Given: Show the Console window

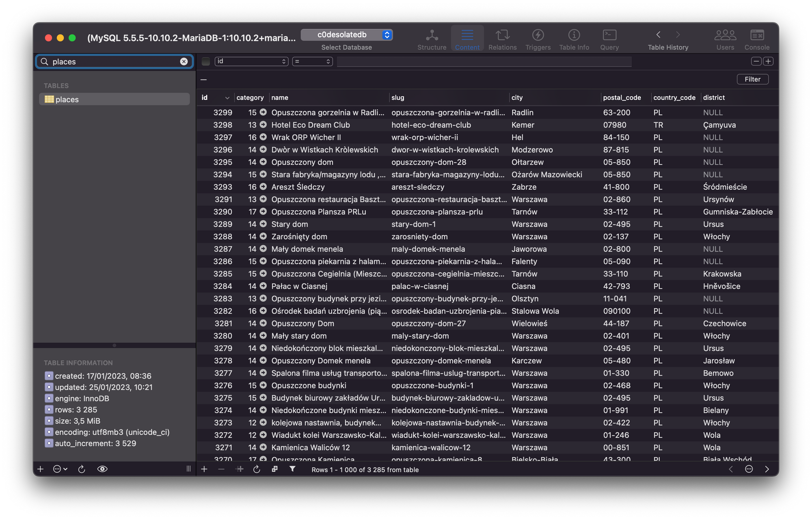Looking at the screenshot, I should click(x=757, y=39).
